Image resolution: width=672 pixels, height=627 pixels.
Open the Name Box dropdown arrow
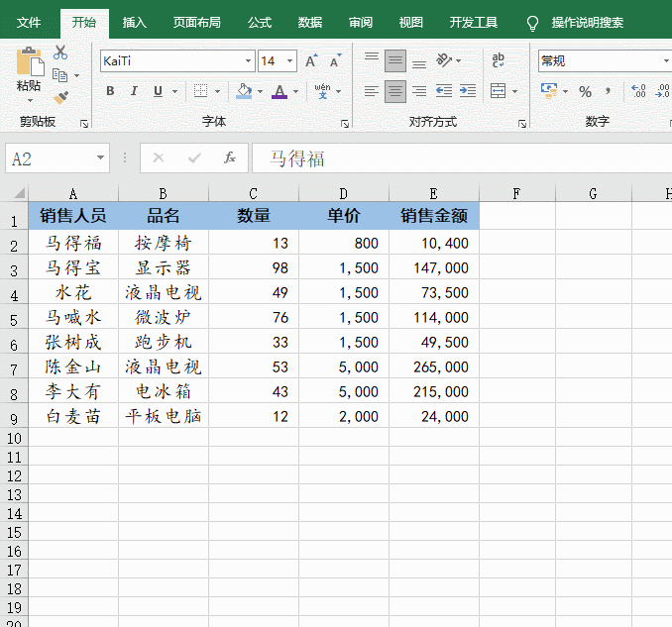(x=100, y=157)
